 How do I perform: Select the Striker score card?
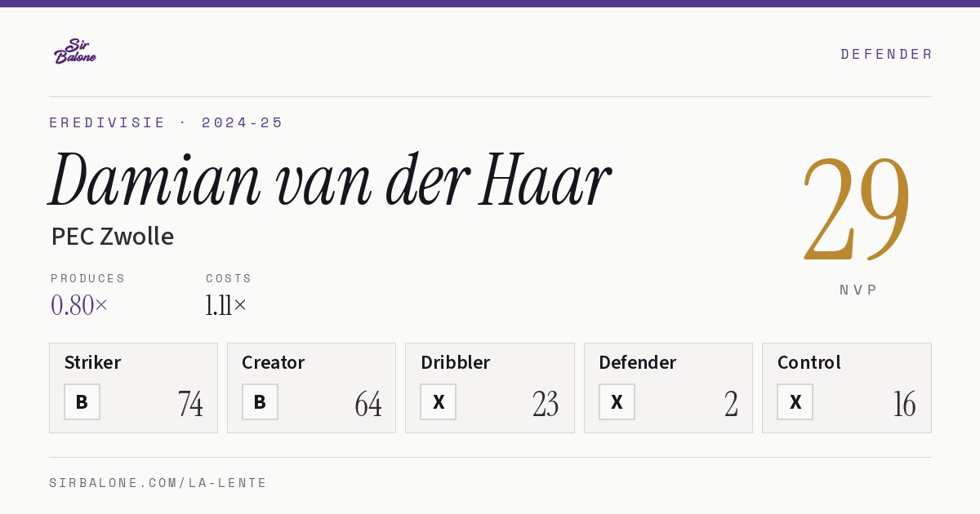point(133,388)
